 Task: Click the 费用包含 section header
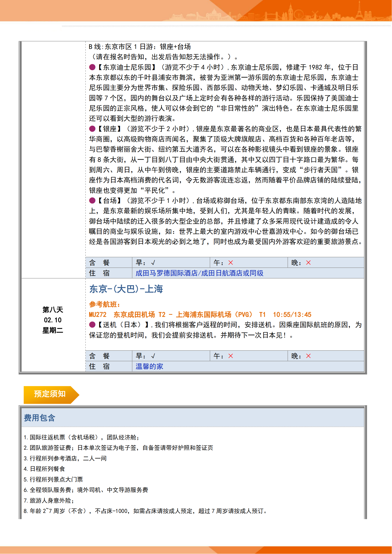tap(40, 418)
